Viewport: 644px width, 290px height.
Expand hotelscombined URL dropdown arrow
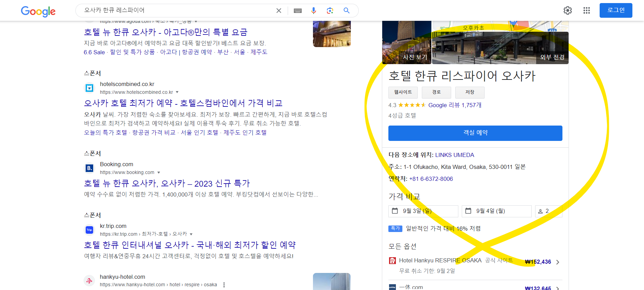(177, 92)
